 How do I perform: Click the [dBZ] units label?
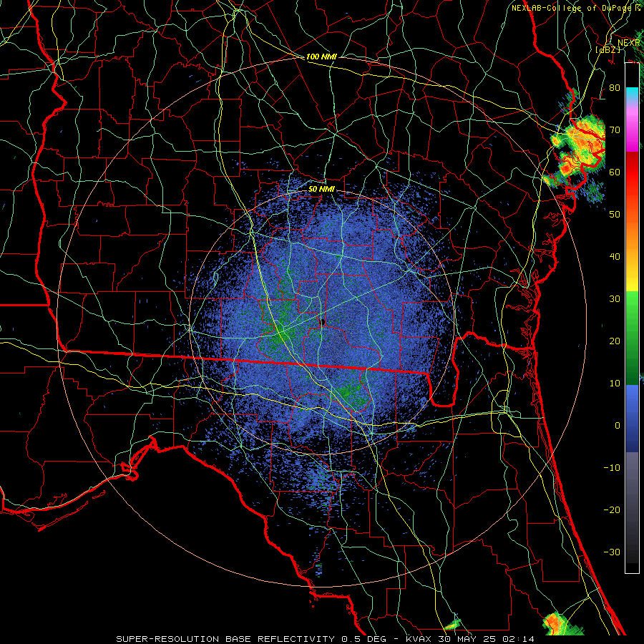pyautogui.click(x=608, y=49)
